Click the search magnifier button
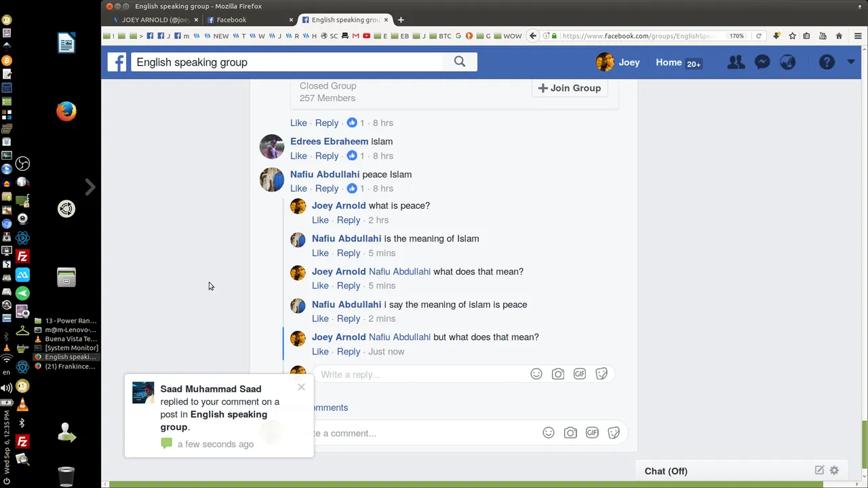Image resolution: width=868 pixels, height=488 pixels. (460, 62)
